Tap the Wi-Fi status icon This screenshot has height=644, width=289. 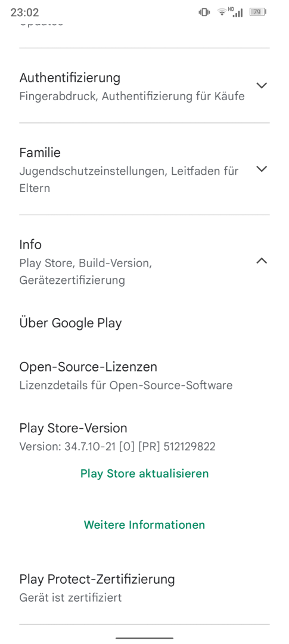[222, 13]
